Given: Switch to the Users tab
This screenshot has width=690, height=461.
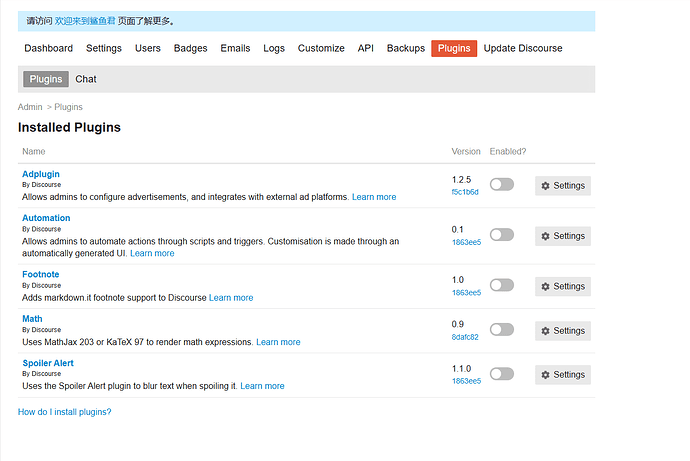Looking at the screenshot, I should [x=148, y=48].
